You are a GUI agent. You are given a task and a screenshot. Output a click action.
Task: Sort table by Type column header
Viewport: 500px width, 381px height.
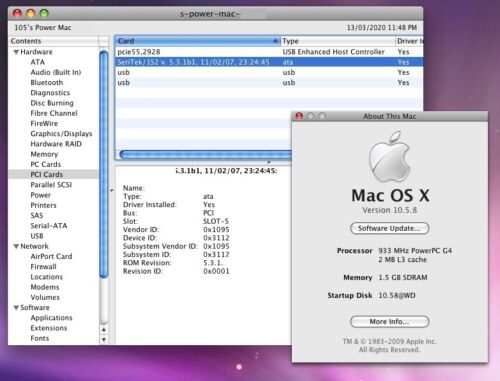tap(337, 41)
